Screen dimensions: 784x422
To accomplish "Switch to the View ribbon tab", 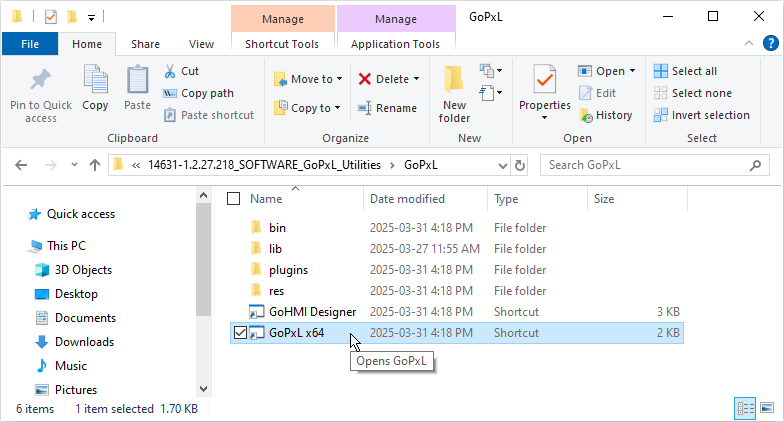I will [x=201, y=44].
